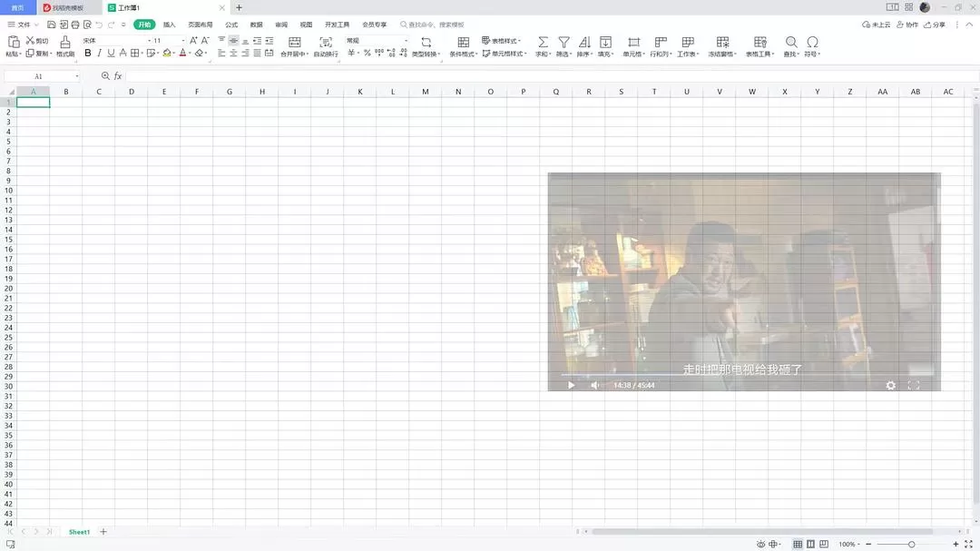
Task: Click the 求和 (AutoSum) sigma icon
Action: pyautogui.click(x=543, y=42)
